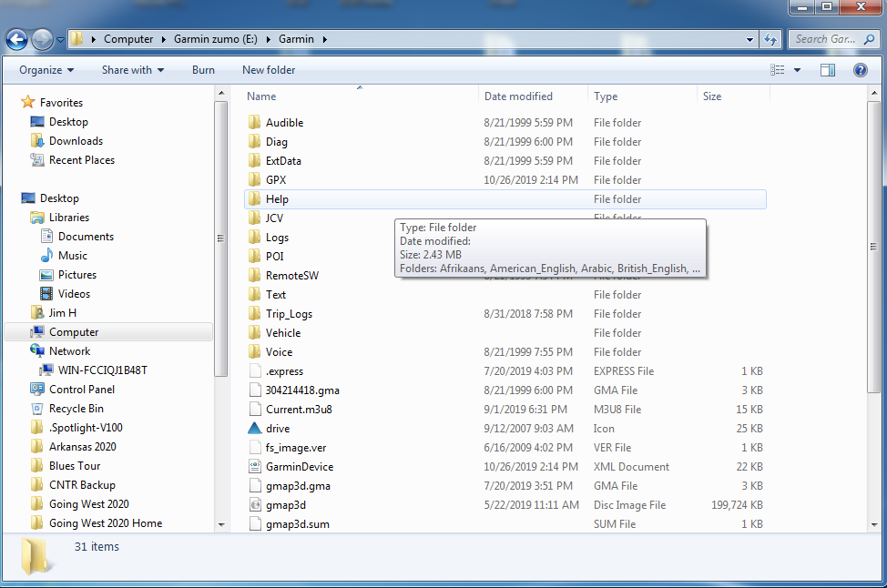Open the Organize menu
Viewport: 887px width, 588px height.
tap(46, 70)
